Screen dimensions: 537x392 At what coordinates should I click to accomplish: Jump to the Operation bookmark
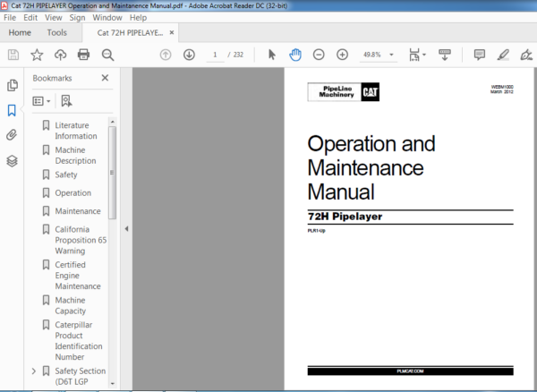pyautogui.click(x=73, y=192)
